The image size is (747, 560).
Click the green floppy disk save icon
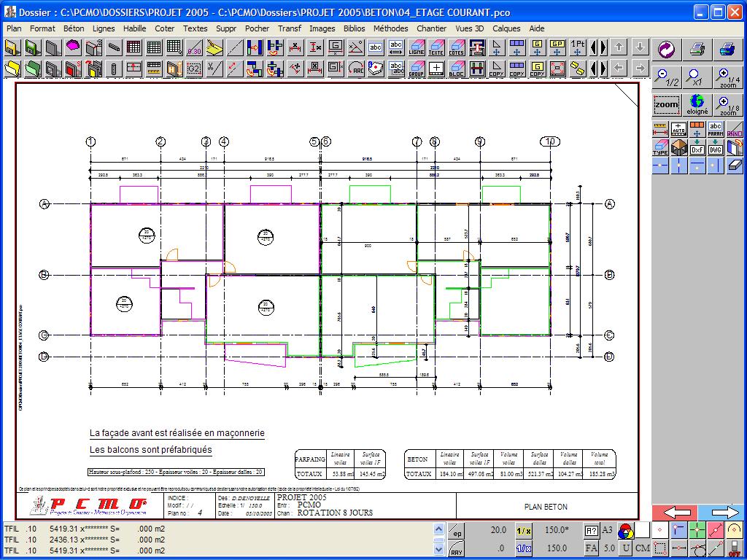pyautogui.click(x=33, y=47)
